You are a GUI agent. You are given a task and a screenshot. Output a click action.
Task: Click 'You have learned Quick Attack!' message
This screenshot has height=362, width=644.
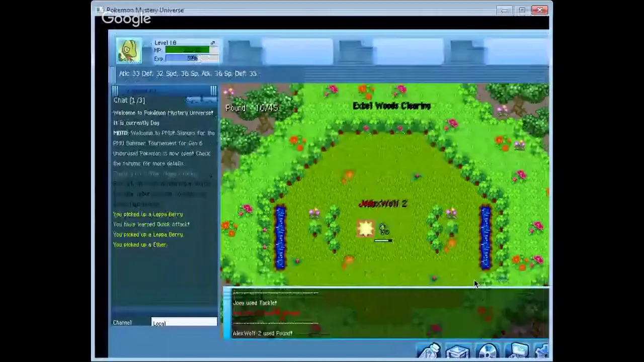pyautogui.click(x=151, y=224)
